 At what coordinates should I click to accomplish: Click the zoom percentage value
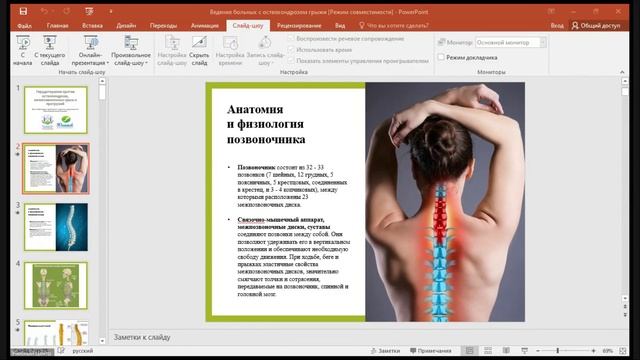tap(608, 351)
